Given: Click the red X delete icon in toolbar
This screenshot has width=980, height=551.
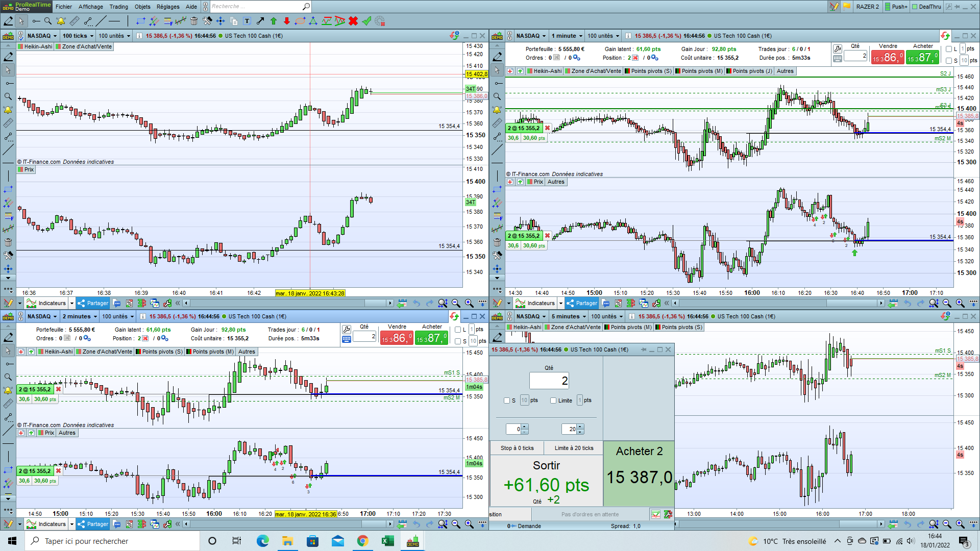Looking at the screenshot, I should click(x=353, y=21).
